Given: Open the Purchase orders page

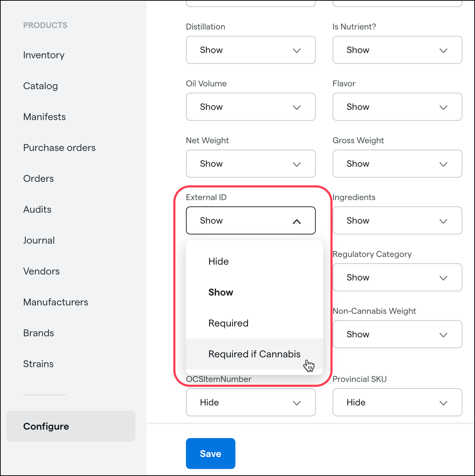Looking at the screenshot, I should tap(59, 148).
